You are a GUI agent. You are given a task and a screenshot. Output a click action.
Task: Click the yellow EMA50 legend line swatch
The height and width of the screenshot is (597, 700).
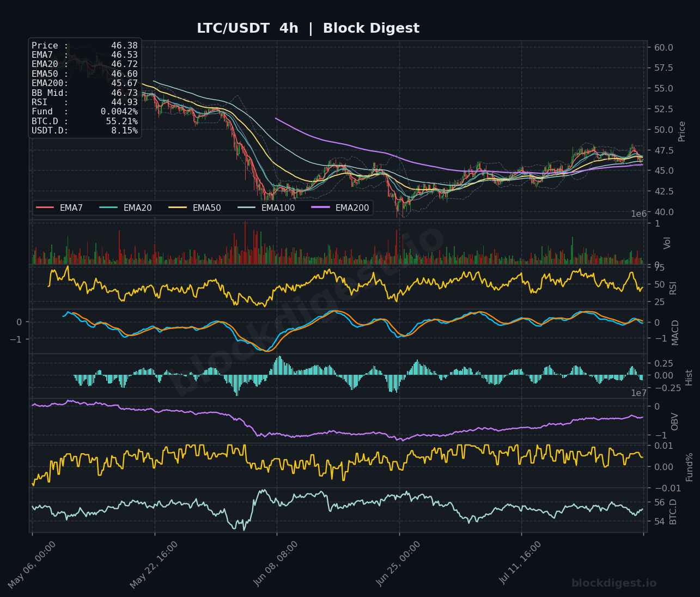[178, 208]
